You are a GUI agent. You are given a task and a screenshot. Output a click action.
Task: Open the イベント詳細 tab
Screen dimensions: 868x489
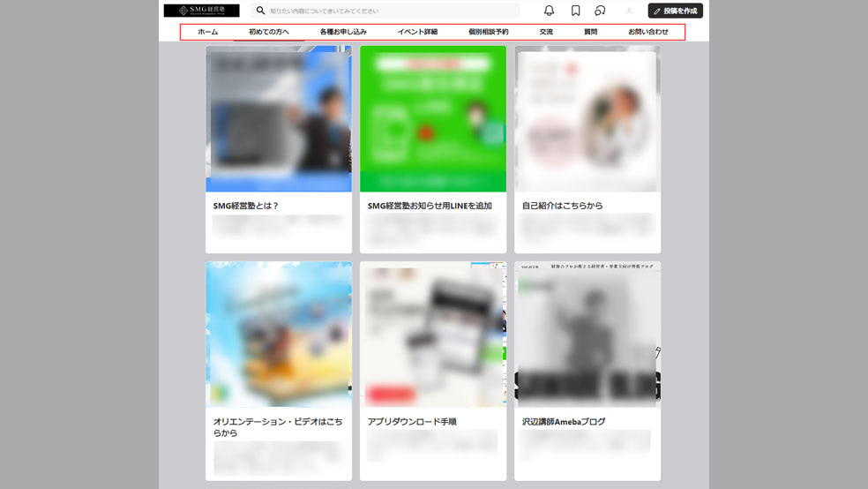pyautogui.click(x=417, y=32)
